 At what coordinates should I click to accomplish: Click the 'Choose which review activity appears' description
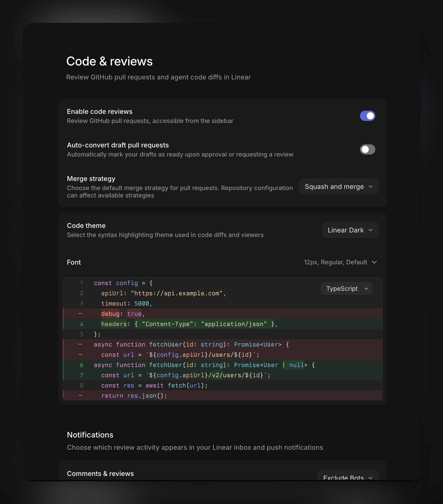tap(195, 448)
